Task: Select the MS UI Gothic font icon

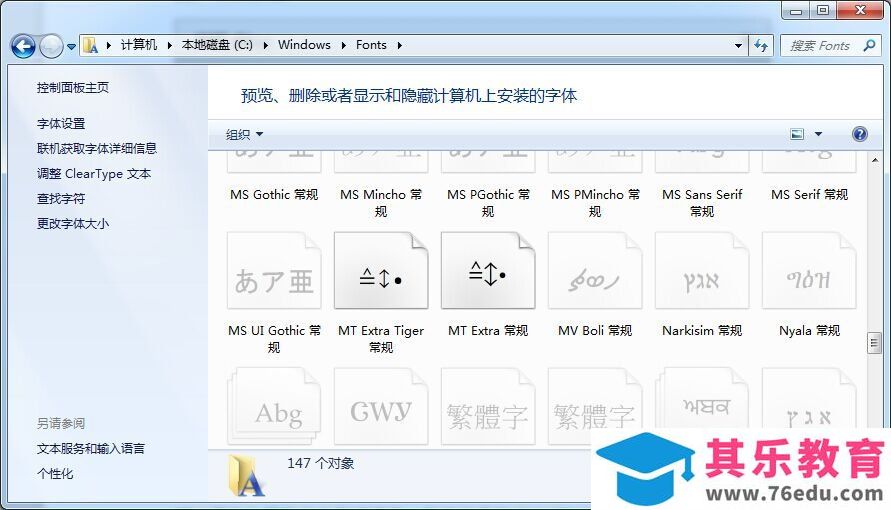Action: pyautogui.click(x=274, y=270)
